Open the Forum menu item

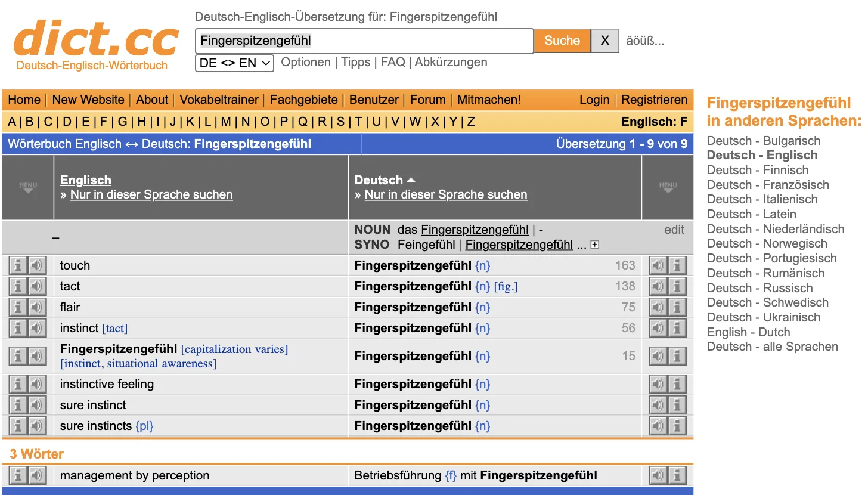click(428, 100)
